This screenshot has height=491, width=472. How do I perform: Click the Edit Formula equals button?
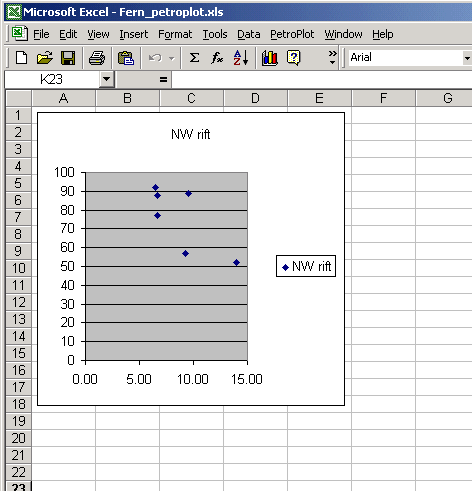click(163, 79)
